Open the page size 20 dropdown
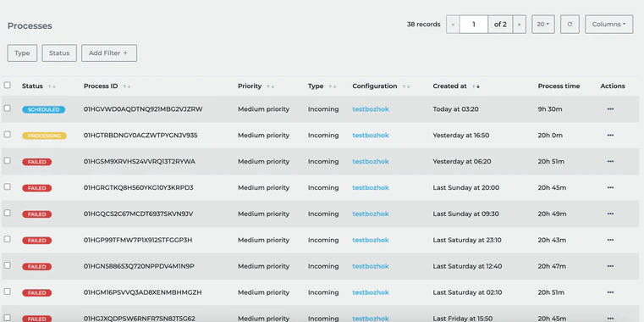644x322 pixels. pyautogui.click(x=543, y=25)
